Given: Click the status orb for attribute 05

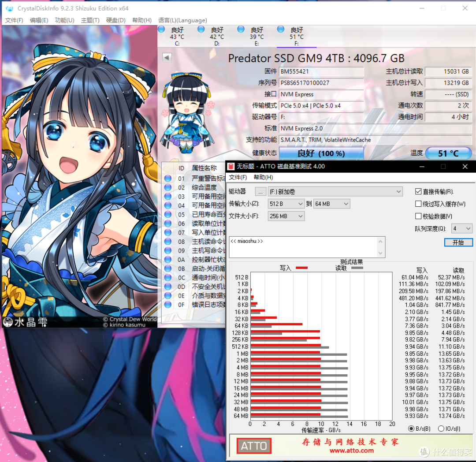Looking at the screenshot, I should [168, 214].
